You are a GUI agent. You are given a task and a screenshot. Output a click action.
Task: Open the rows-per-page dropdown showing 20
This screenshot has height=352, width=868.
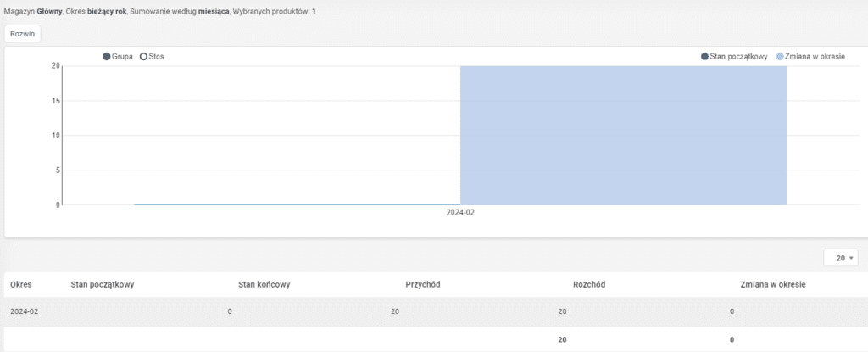pyautogui.click(x=840, y=258)
